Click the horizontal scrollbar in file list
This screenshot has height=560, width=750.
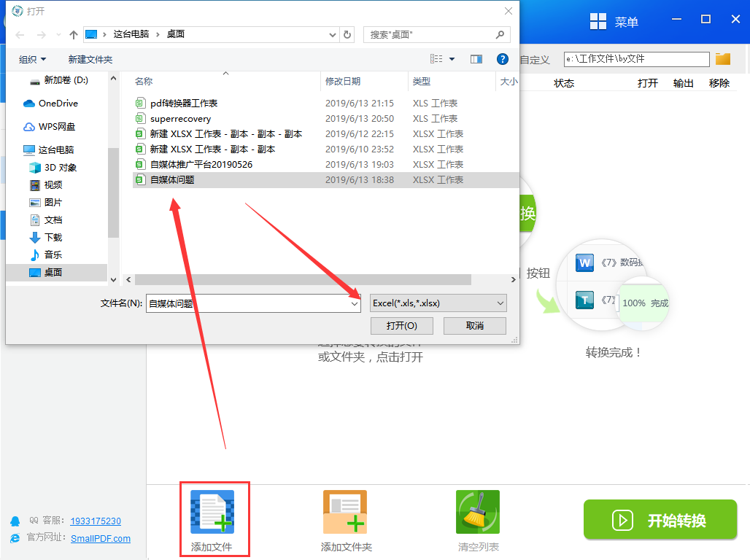[x=299, y=279]
